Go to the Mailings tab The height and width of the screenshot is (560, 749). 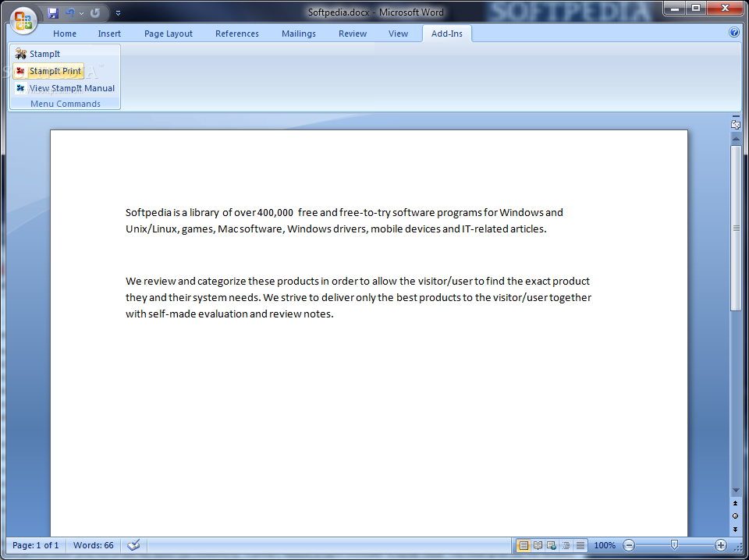(x=299, y=34)
